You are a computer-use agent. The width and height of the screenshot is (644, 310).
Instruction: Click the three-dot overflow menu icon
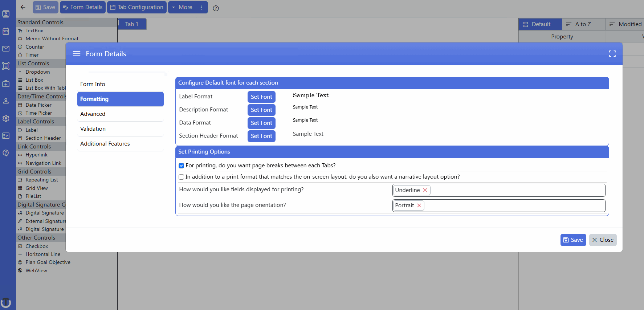coord(201,7)
